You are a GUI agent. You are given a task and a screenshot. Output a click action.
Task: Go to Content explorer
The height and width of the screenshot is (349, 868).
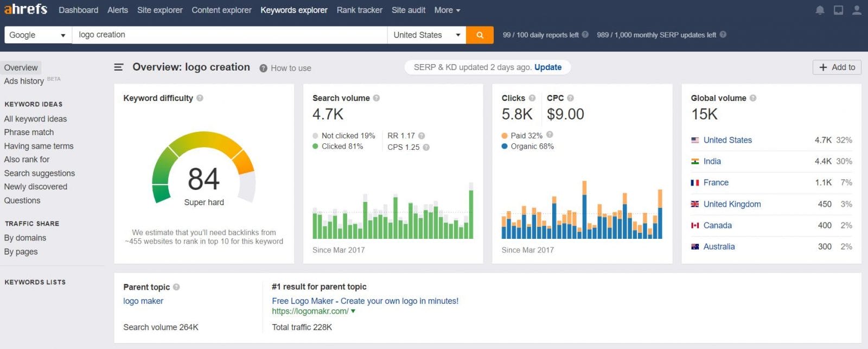point(221,10)
